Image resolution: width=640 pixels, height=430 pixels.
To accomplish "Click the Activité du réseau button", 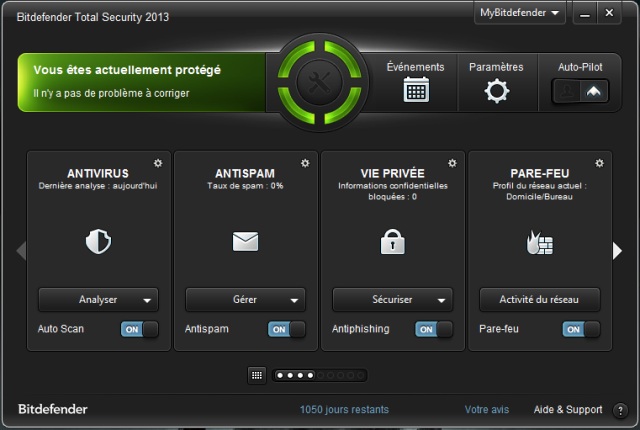I will coord(540,300).
